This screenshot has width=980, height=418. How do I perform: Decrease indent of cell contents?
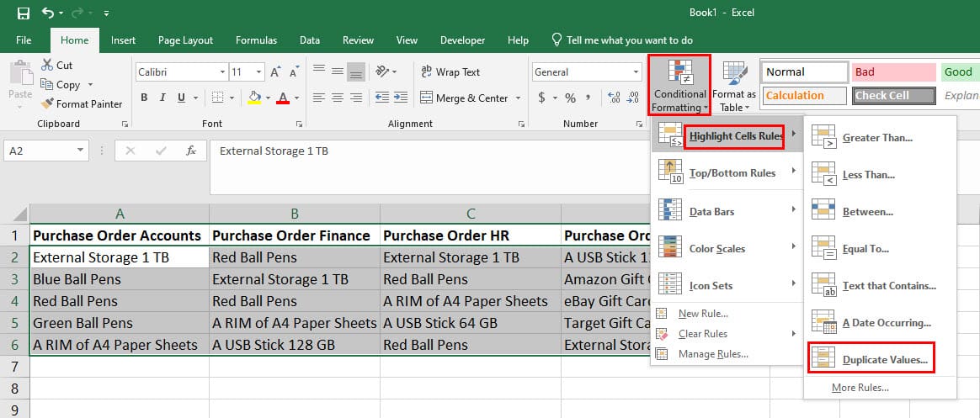[x=382, y=98]
